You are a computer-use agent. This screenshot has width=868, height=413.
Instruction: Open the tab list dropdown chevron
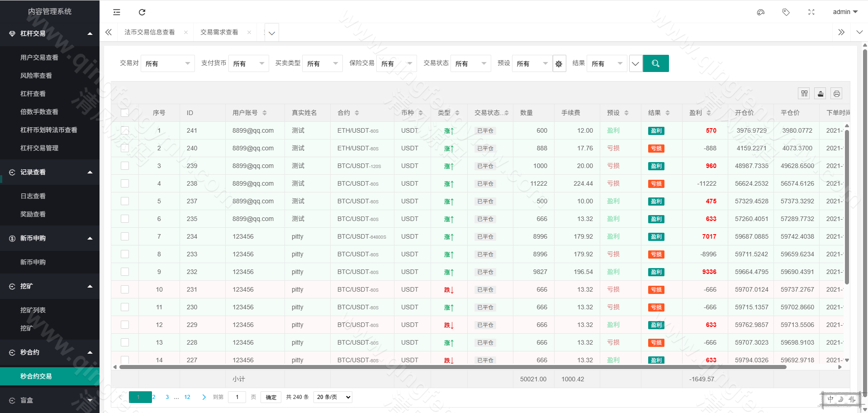[272, 33]
